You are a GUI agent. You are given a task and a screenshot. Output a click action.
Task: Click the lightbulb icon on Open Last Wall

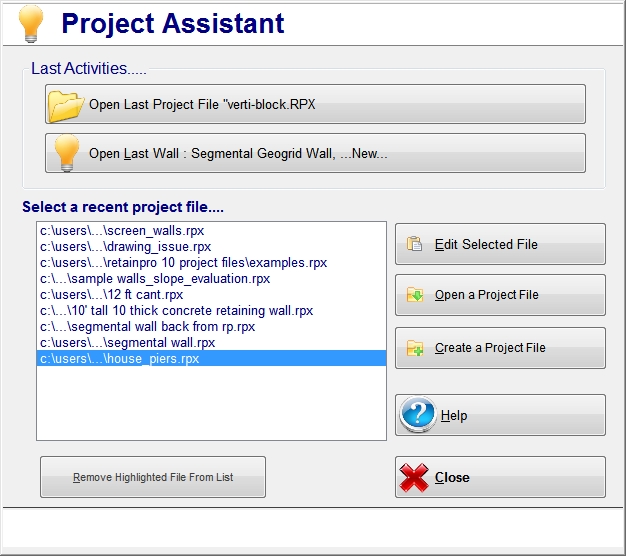tap(66, 153)
